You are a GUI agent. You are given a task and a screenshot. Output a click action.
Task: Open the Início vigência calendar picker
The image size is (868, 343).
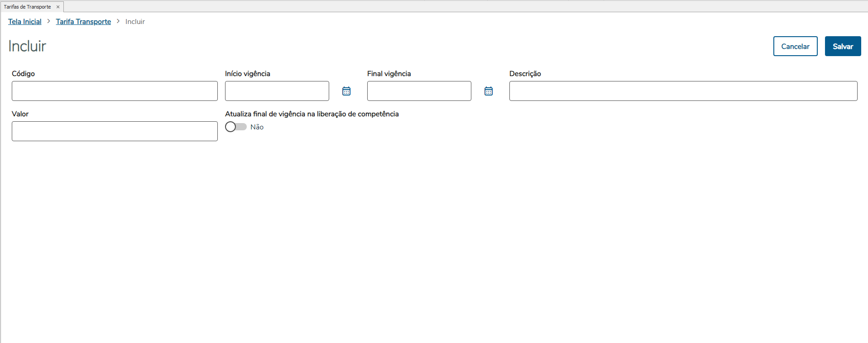tap(346, 91)
